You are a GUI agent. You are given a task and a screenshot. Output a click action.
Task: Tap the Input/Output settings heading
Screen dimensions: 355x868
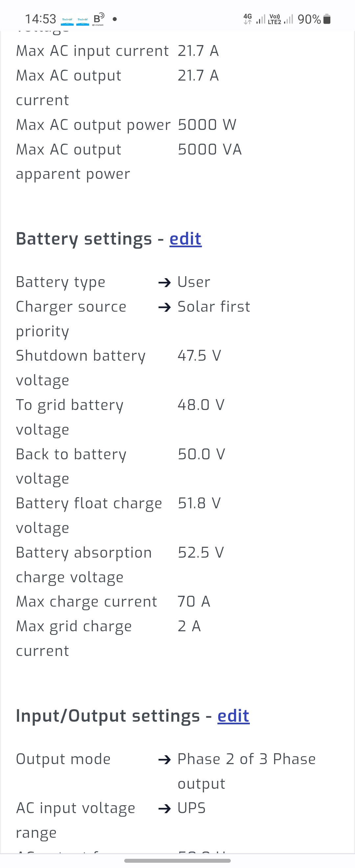tap(108, 716)
